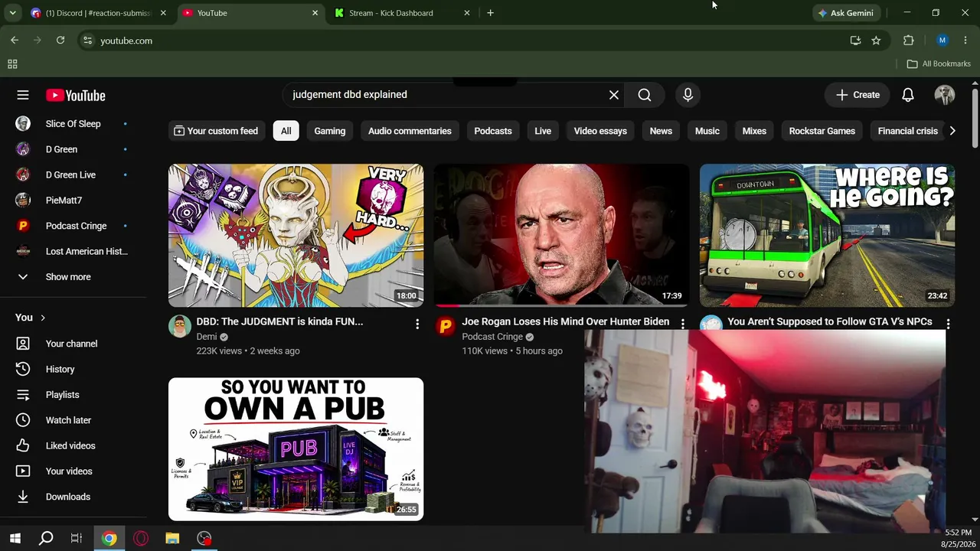Viewport: 980px width, 551px height.
Task: Go back to the previous page
Action: [x=15, y=41]
